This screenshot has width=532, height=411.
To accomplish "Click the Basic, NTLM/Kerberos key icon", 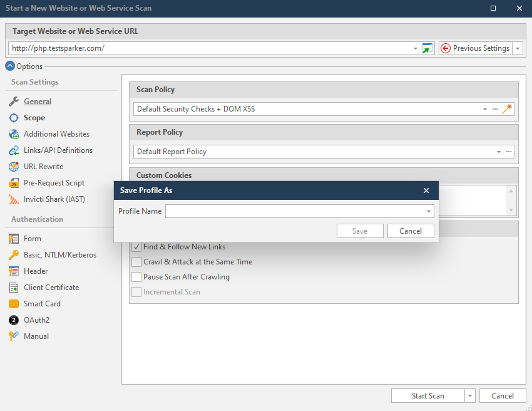I will tap(14, 255).
